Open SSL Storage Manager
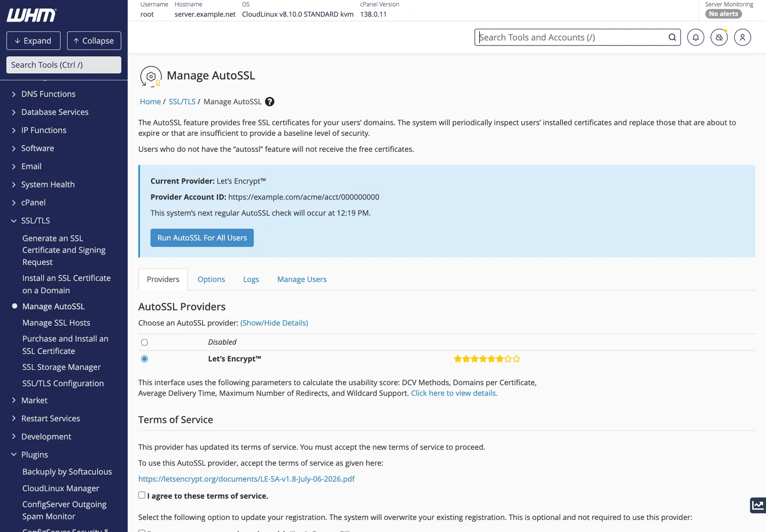This screenshot has height=532, width=766. click(62, 367)
